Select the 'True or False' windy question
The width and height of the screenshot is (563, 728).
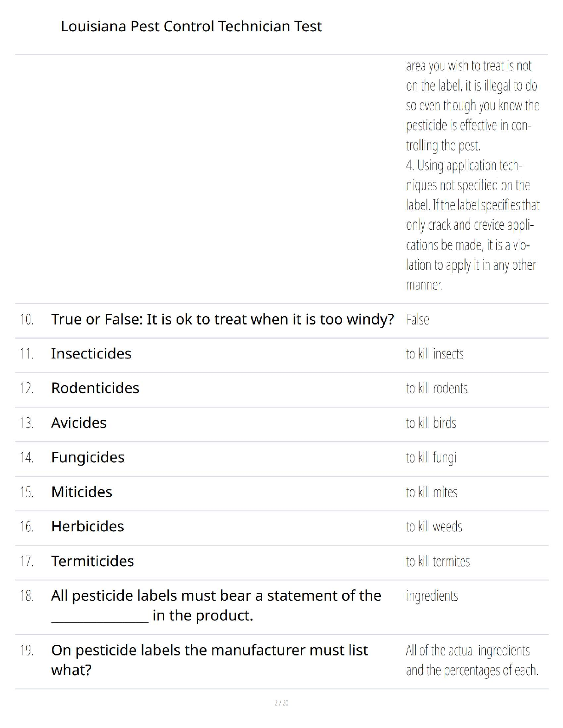pos(223,319)
